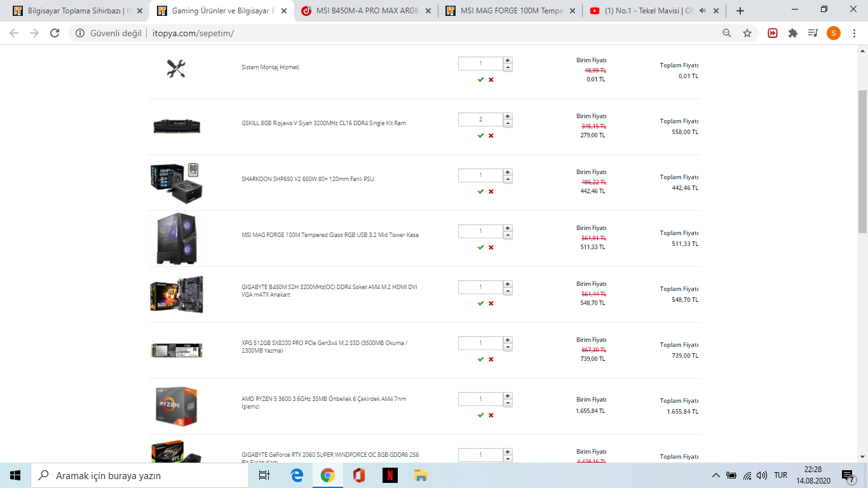The image size is (868, 488).
Task: Open Microsoft Edge from the taskbar
Action: pos(297,475)
